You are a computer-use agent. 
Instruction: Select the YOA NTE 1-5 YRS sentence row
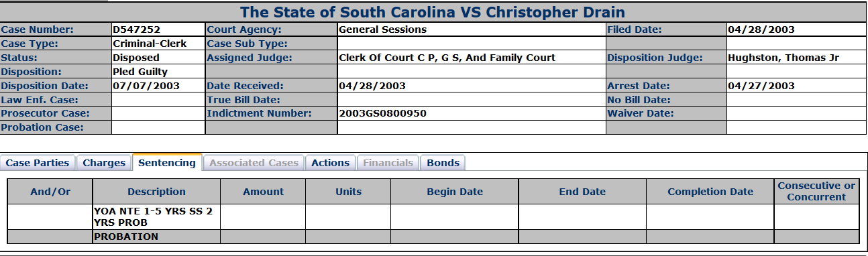tap(433, 216)
